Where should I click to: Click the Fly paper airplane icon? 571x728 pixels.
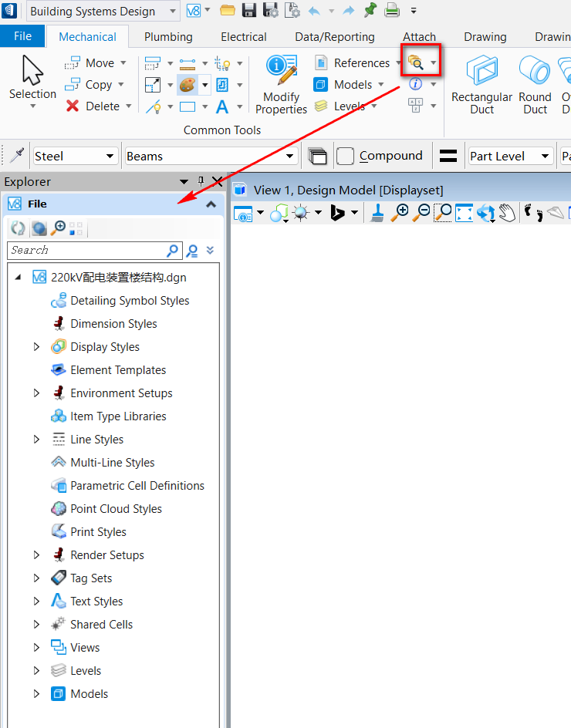556,213
